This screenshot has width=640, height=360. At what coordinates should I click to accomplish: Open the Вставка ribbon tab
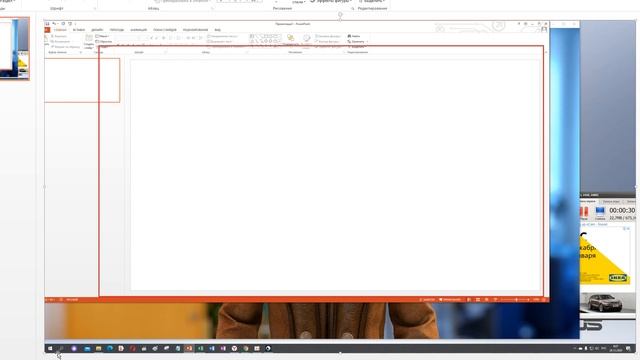(79, 30)
